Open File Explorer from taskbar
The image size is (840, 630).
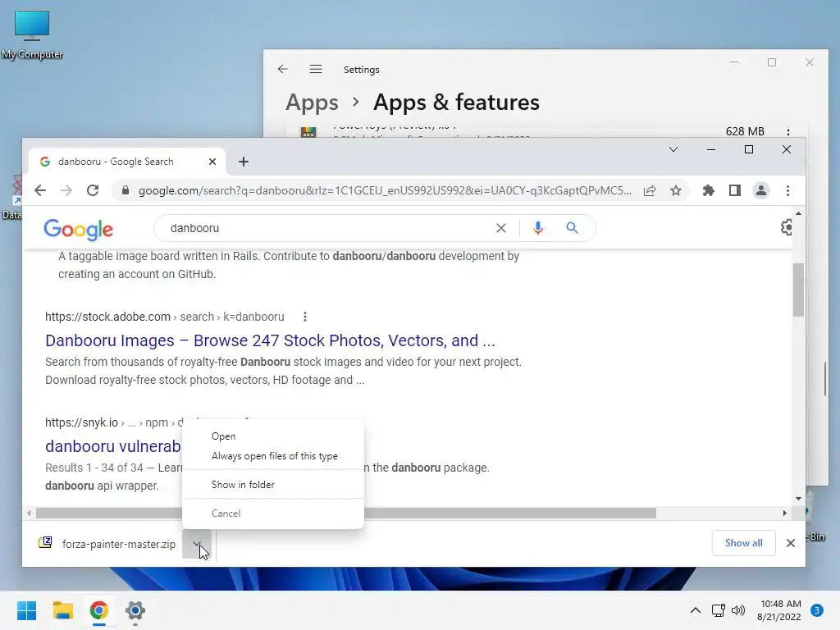62,610
